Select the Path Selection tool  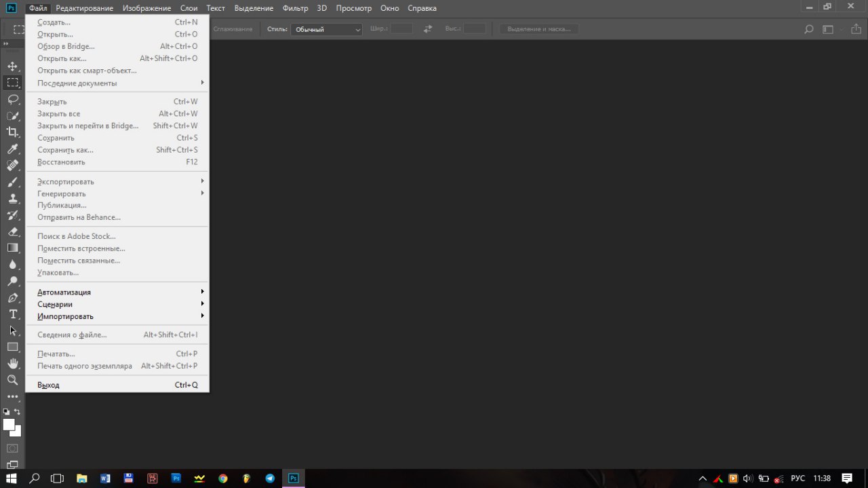[12, 331]
